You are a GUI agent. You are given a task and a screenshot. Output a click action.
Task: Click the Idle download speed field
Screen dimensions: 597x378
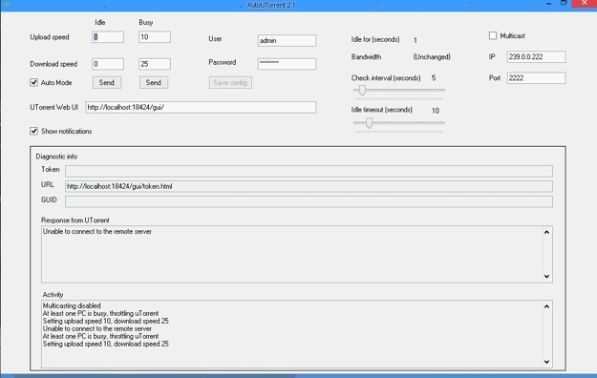click(108, 64)
